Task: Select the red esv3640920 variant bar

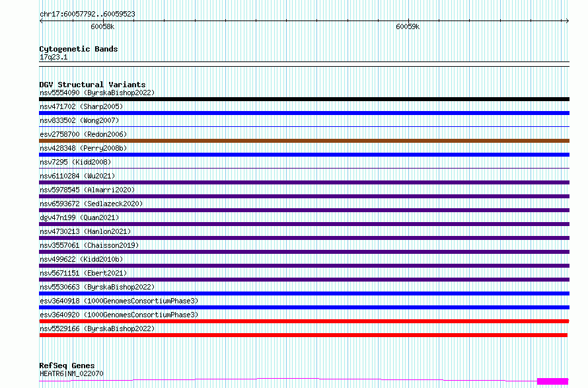Action: 304,321
